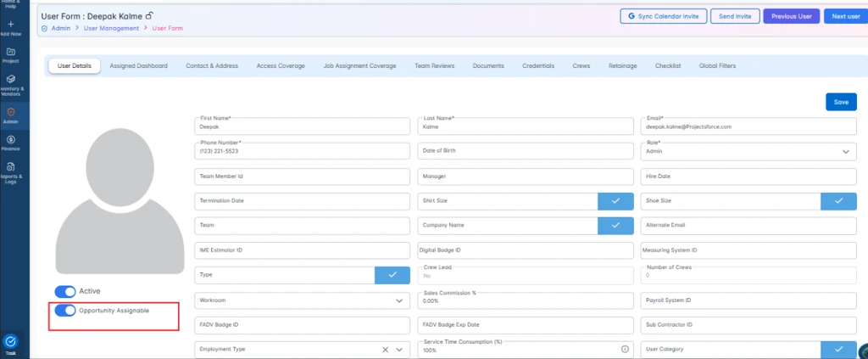Click the Task icon at sidebar bottom

click(x=10, y=343)
